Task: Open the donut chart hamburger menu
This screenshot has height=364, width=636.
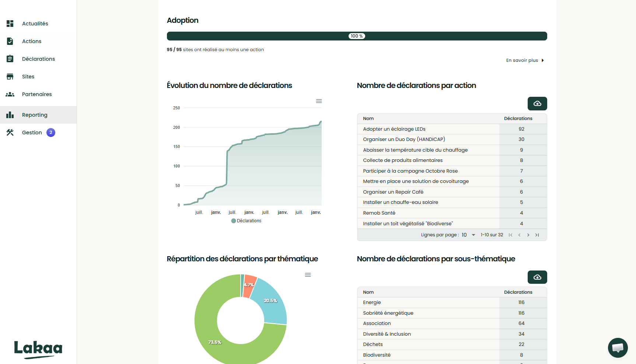Action: (x=308, y=275)
